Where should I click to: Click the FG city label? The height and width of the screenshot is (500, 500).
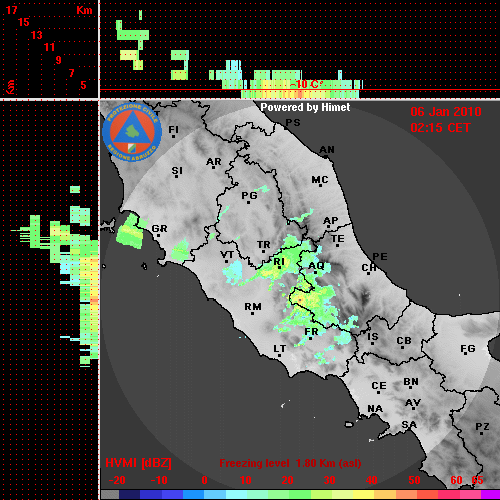[468, 349]
